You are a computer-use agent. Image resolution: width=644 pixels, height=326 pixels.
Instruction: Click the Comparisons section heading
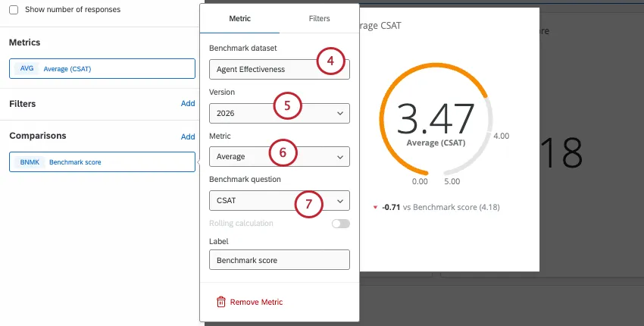[37, 136]
